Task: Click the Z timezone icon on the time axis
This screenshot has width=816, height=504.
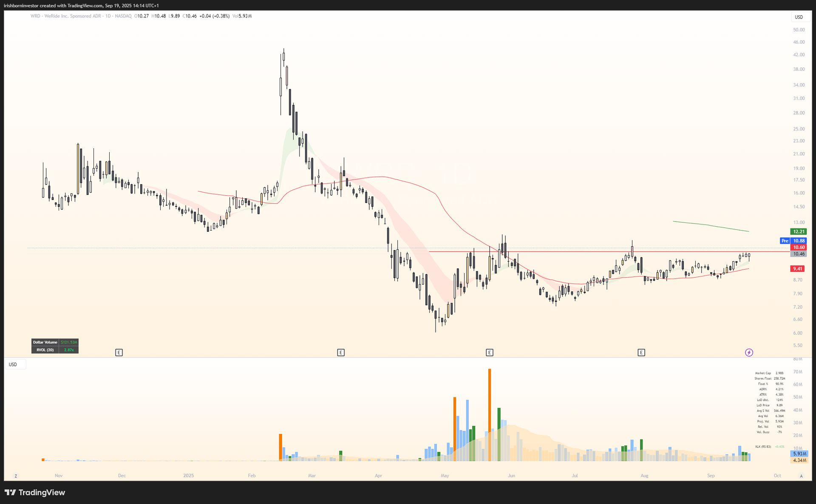Action: [16, 476]
